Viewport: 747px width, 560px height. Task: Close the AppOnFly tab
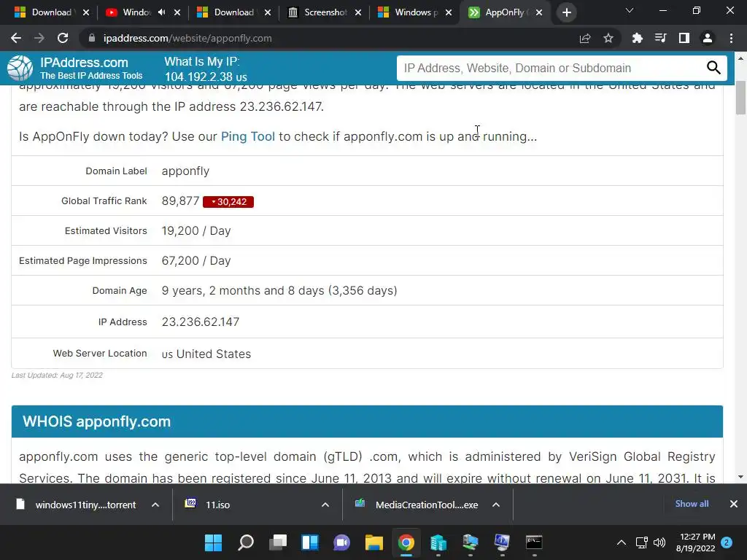click(539, 13)
